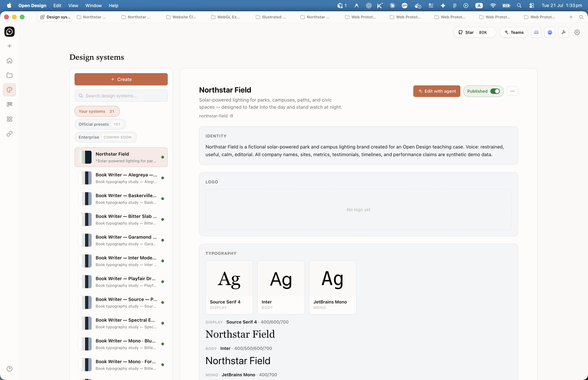Open the Home sidebar icon
Screen dimensions: 588x380
coord(9,60)
